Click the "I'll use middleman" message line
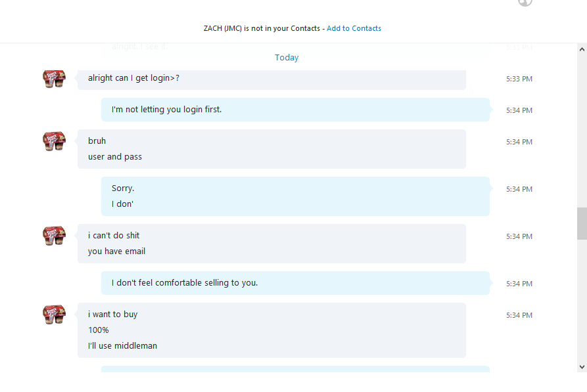The width and height of the screenshot is (587, 392). (122, 346)
